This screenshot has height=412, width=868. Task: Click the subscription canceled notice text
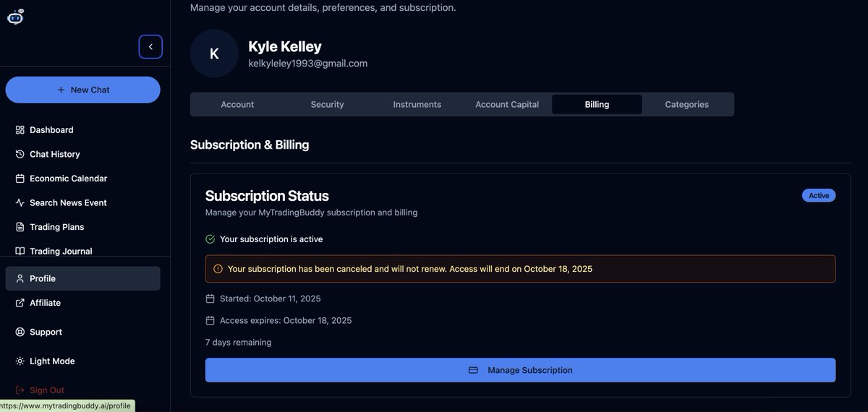point(410,269)
